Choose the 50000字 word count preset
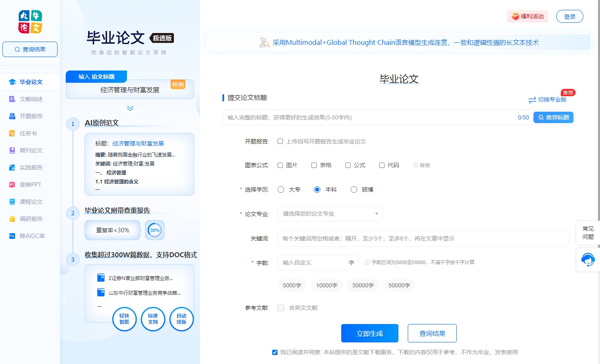The image size is (600, 364). (x=399, y=285)
